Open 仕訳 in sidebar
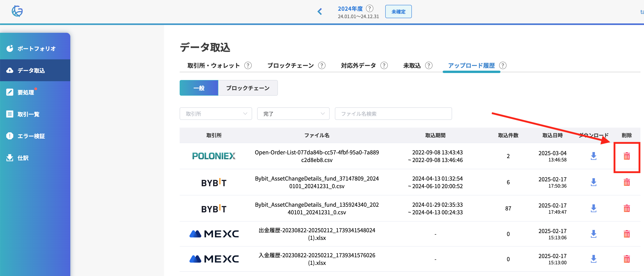Image resolution: width=644 pixels, height=276 pixels. [35, 158]
